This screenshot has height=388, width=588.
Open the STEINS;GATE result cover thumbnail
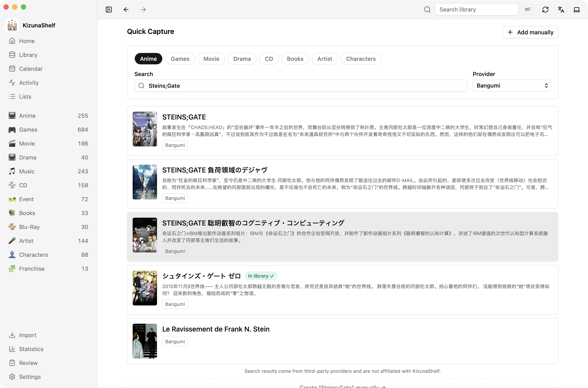click(x=145, y=129)
